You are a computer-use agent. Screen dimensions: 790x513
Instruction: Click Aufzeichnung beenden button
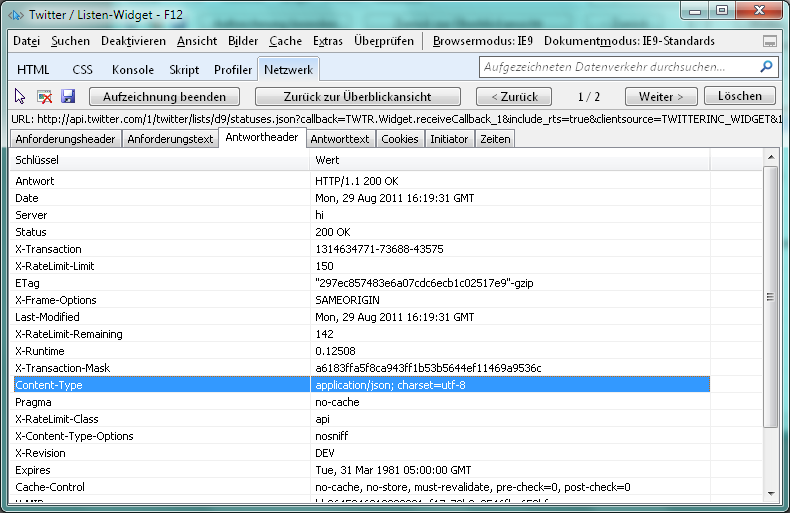164,96
